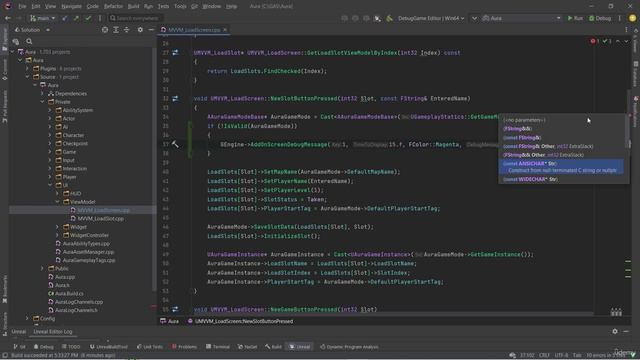
Task: Open the File menu
Action: (22, 6)
